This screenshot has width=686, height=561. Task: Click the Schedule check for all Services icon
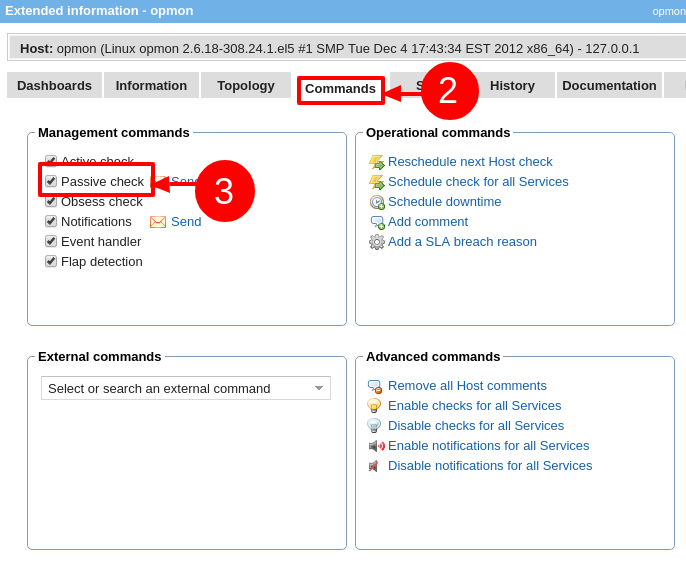(376, 182)
